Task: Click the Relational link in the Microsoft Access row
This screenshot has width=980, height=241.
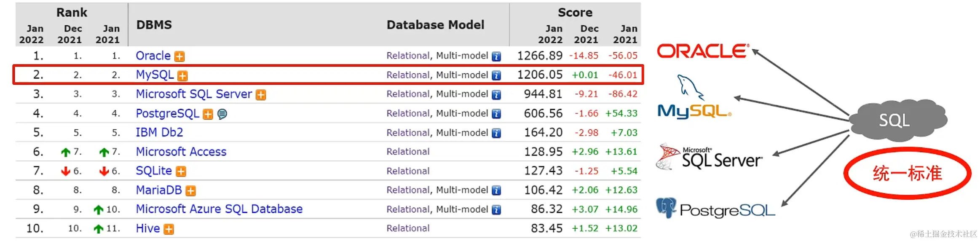Action: 408,152
